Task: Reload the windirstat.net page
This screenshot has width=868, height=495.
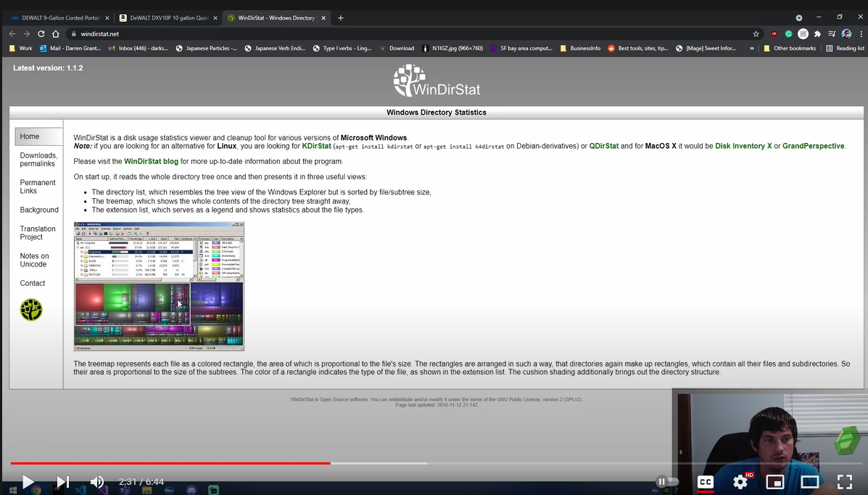Action: point(41,34)
